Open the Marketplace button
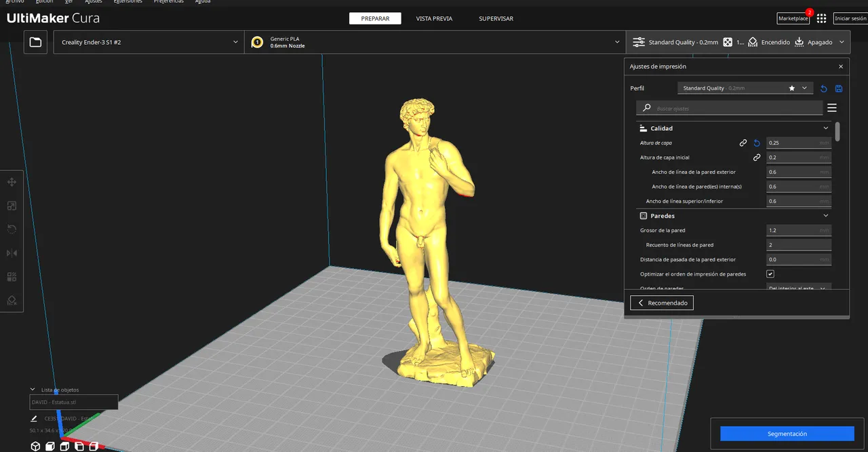868x452 pixels. [x=793, y=18]
